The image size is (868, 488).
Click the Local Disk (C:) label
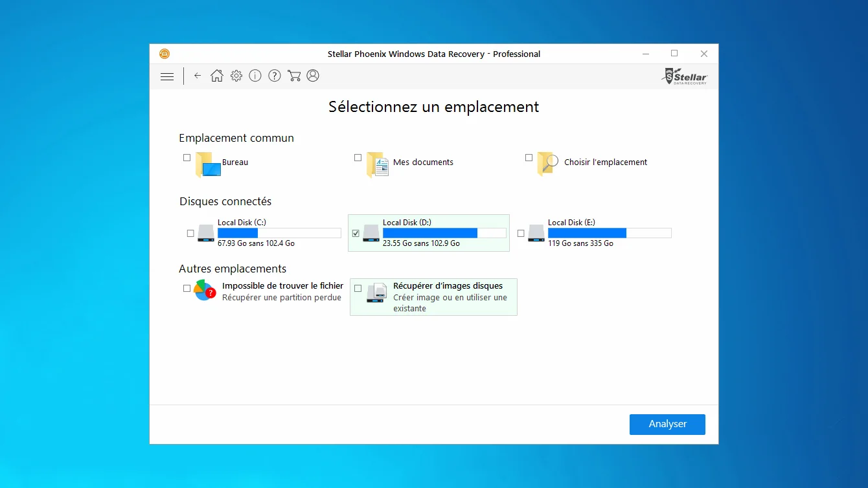(x=242, y=222)
